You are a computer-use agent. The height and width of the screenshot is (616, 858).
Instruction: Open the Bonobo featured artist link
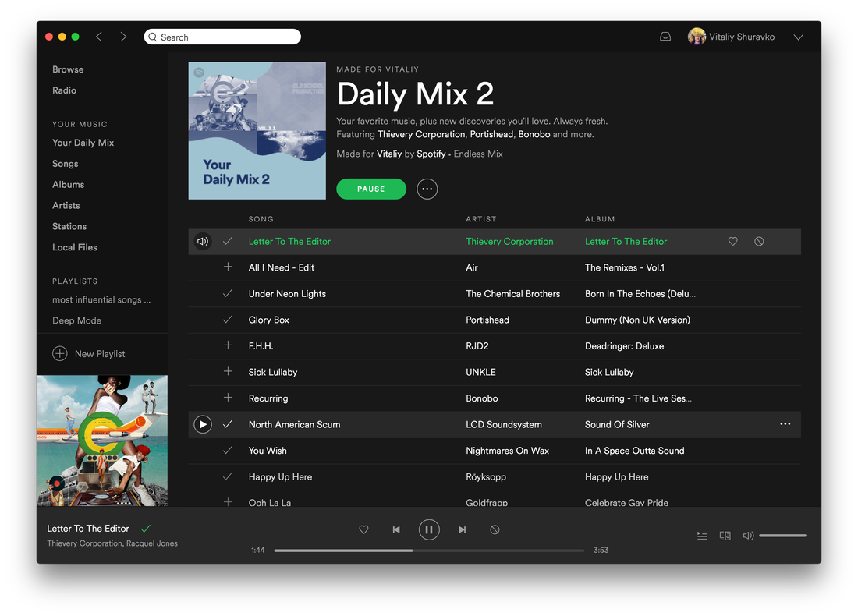534,134
